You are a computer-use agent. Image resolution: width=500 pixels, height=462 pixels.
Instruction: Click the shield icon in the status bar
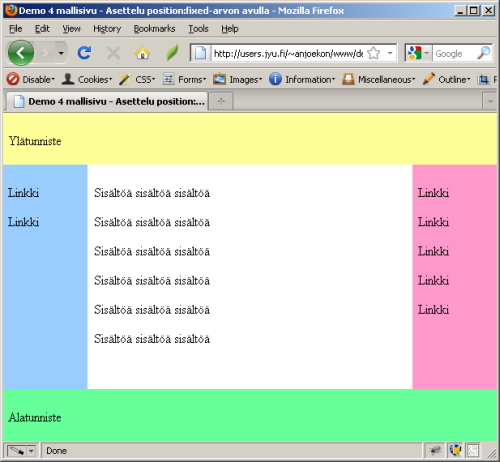(x=455, y=451)
